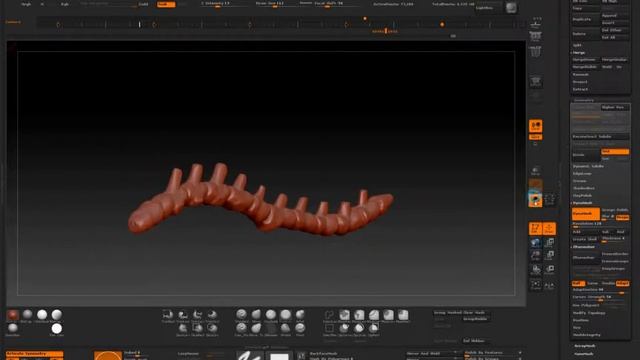Toggle the Adapt option in ZRemesher
Screen dimensions: 640x360
pos(622,283)
